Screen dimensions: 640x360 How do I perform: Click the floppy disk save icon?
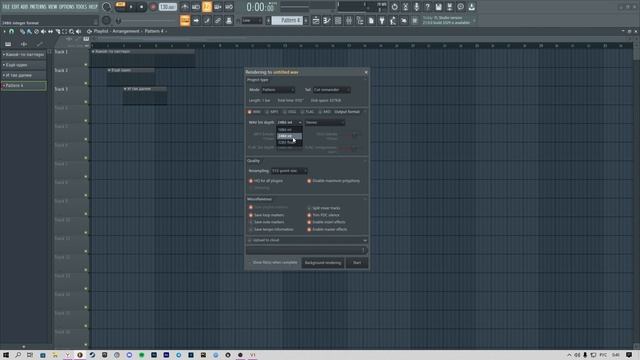point(438,7)
